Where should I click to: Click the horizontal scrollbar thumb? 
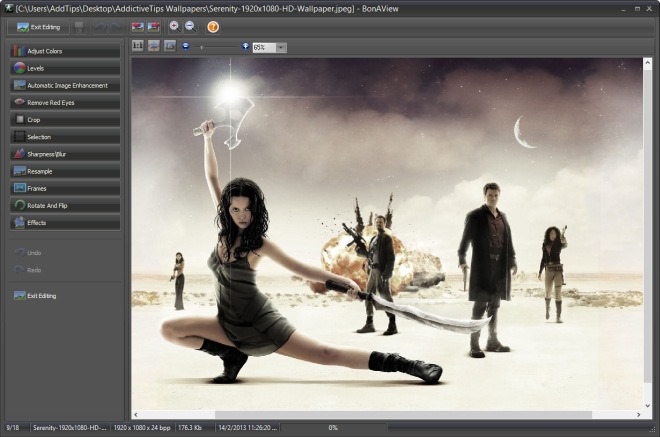tap(403, 415)
